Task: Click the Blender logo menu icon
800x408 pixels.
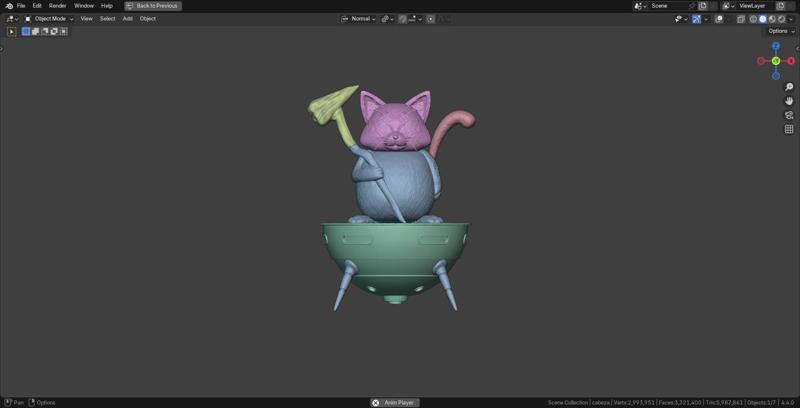Action: pyautogui.click(x=9, y=6)
